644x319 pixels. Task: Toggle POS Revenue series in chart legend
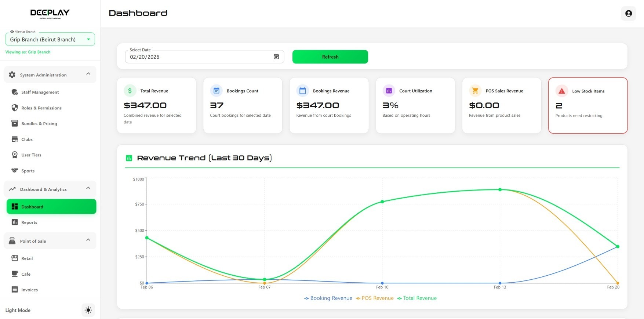click(x=375, y=298)
